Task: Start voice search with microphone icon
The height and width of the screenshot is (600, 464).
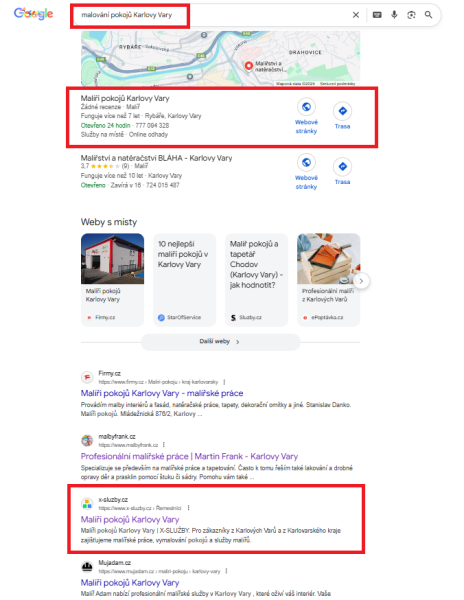Action: [x=394, y=15]
